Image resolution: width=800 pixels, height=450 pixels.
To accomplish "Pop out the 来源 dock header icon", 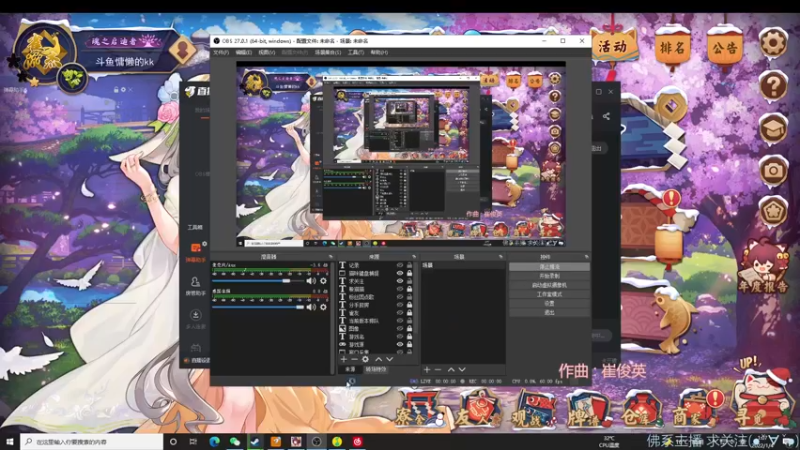I will (414, 257).
